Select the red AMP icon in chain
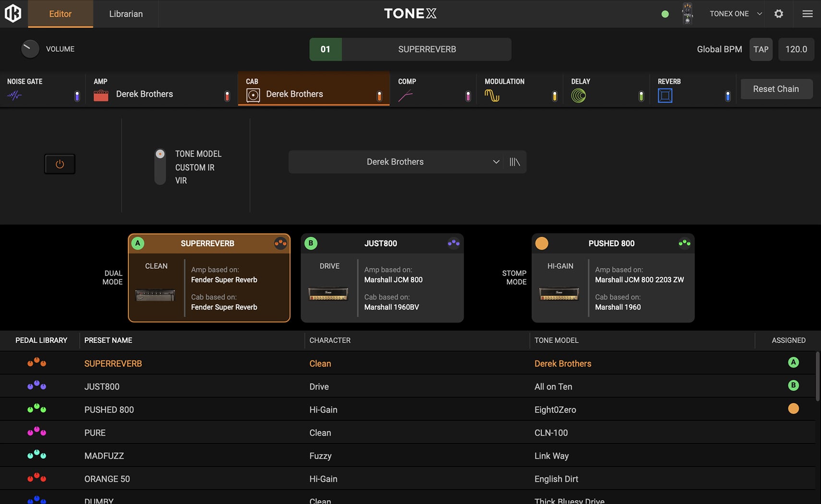The width and height of the screenshot is (821, 504). (101, 96)
